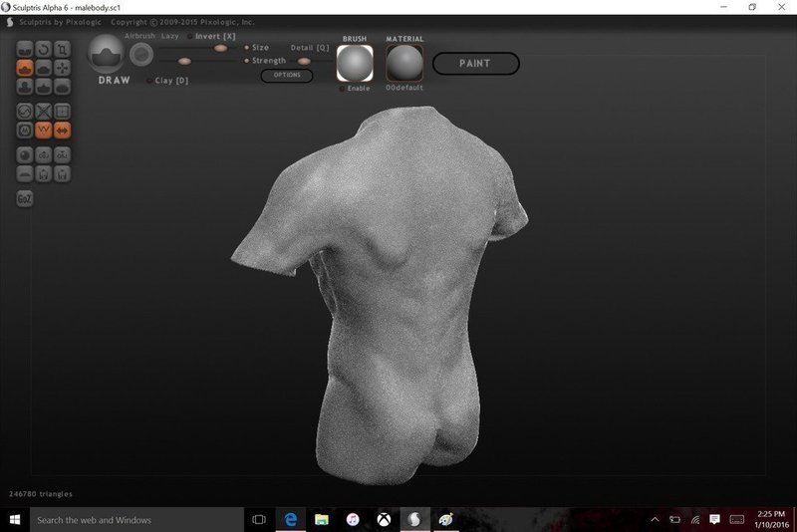Open Task View from the taskbar
The image size is (797, 532).
pos(259,519)
